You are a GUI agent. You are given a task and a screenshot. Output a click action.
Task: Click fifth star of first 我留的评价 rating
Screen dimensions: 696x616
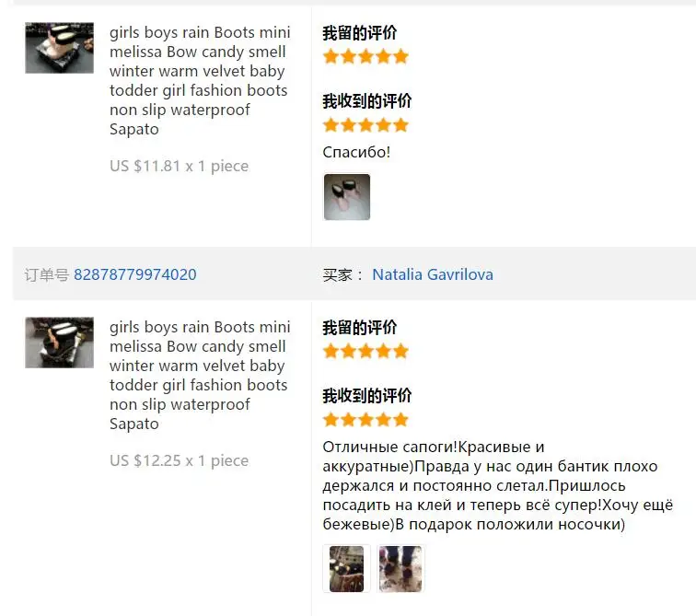(x=400, y=57)
